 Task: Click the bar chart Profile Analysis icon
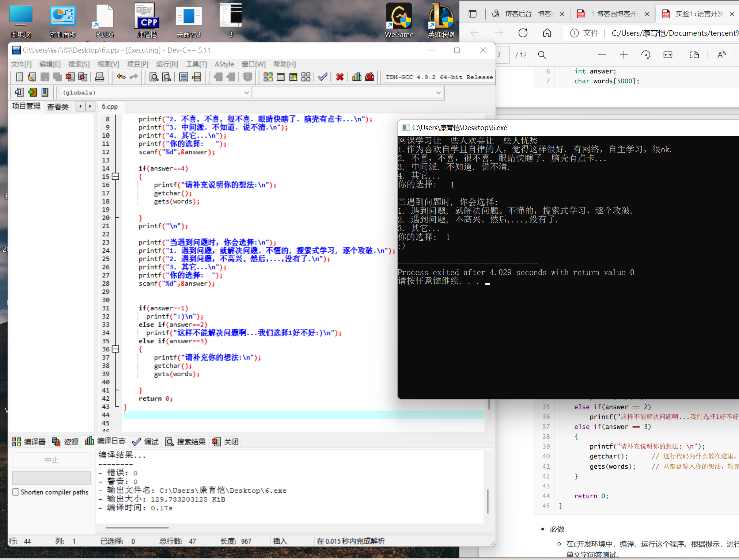[357, 77]
